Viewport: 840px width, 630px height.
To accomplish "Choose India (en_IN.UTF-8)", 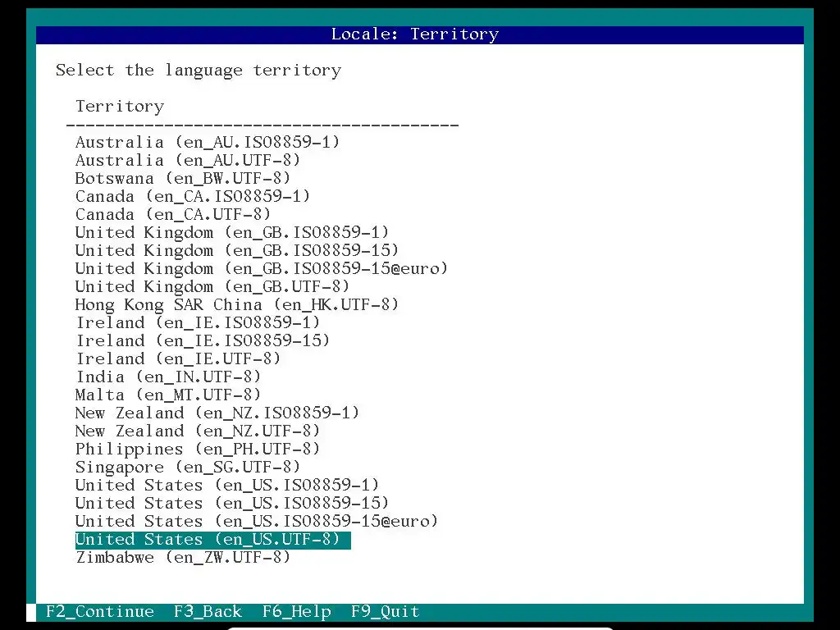I will (x=168, y=377).
